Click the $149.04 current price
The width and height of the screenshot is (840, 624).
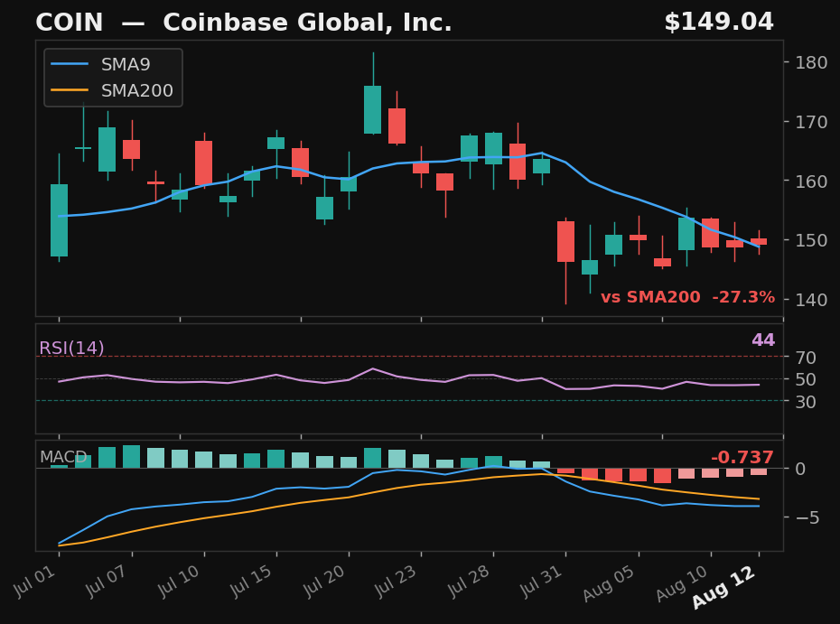(719, 23)
